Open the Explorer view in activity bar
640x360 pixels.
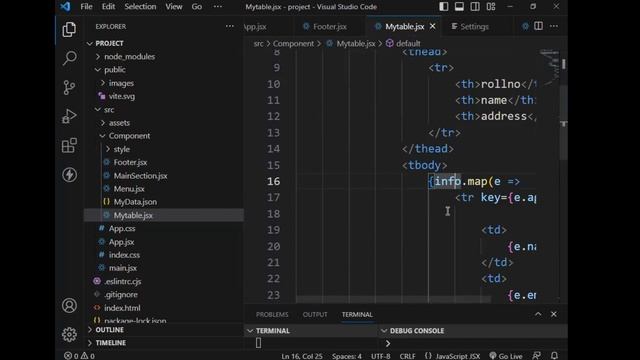pyautogui.click(x=69, y=30)
